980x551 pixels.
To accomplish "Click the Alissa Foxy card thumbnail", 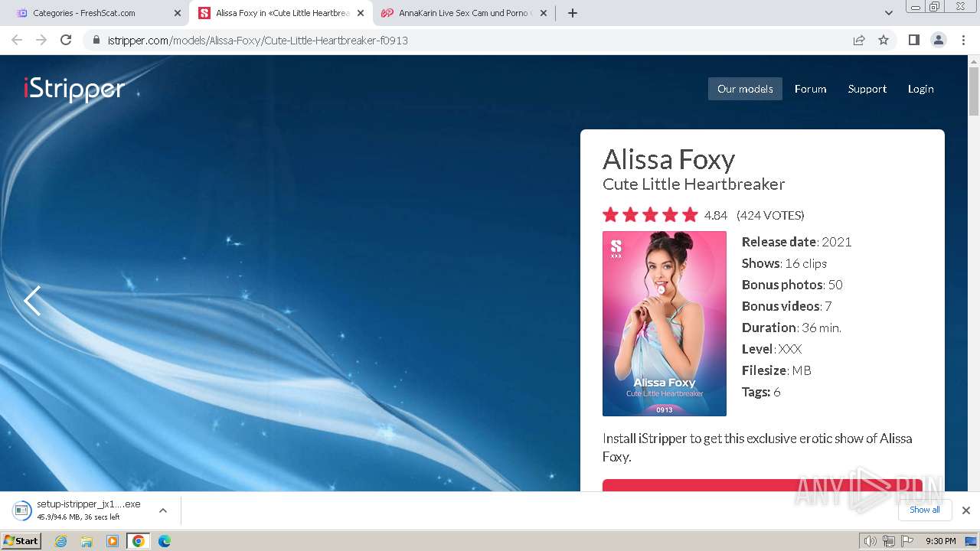I will point(665,324).
